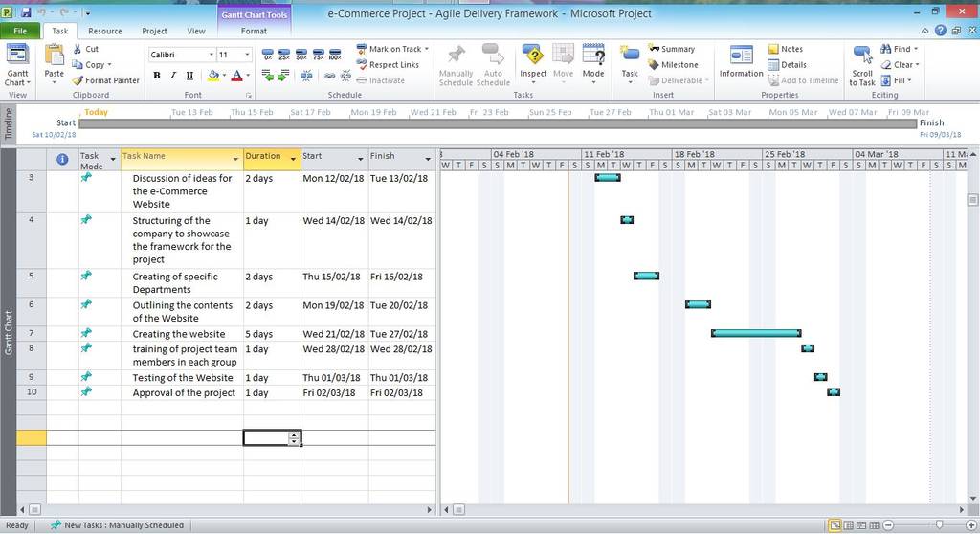Insert a Summary task
This screenshot has width=980, height=534.
[671, 49]
